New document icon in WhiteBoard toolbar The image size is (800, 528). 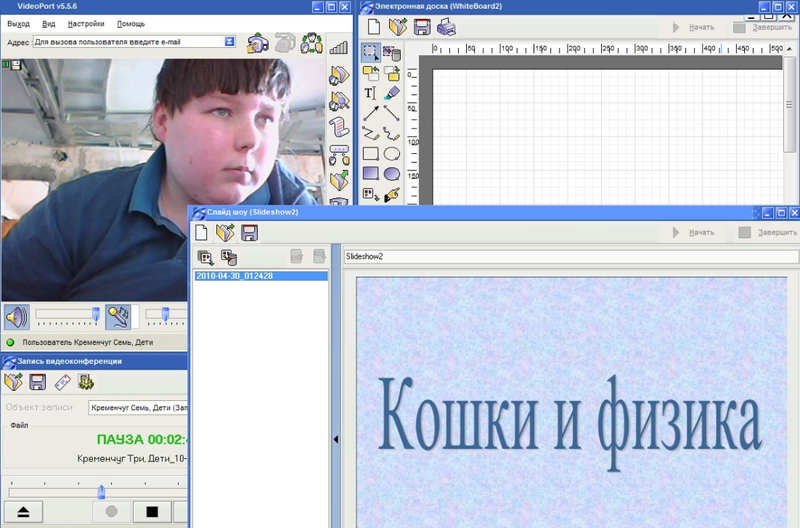pyautogui.click(x=374, y=27)
